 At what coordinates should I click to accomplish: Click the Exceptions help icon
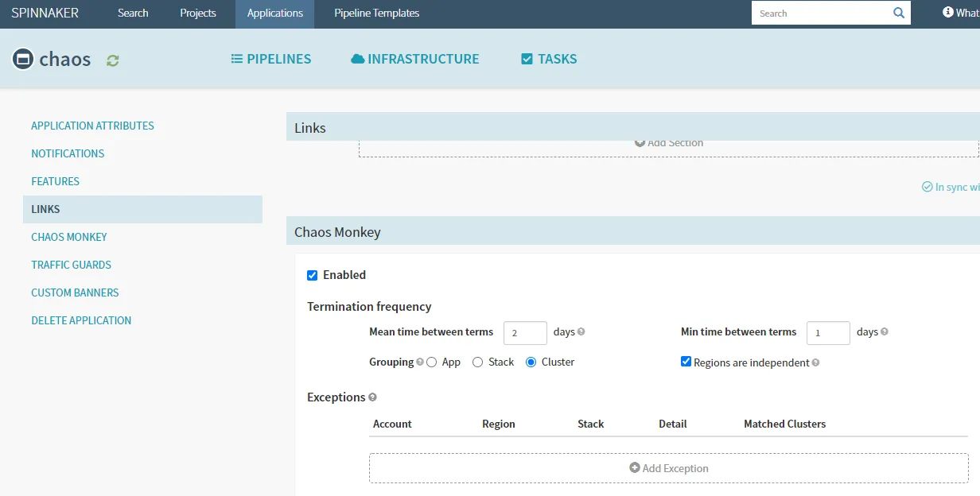[x=372, y=397]
